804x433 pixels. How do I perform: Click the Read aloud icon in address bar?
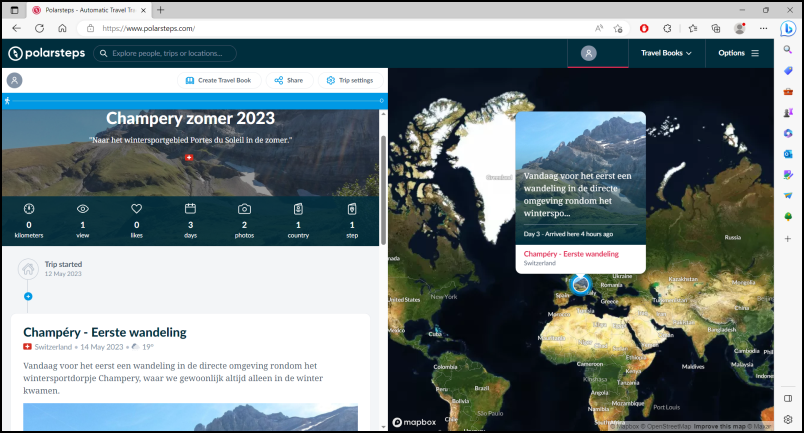tap(598, 28)
